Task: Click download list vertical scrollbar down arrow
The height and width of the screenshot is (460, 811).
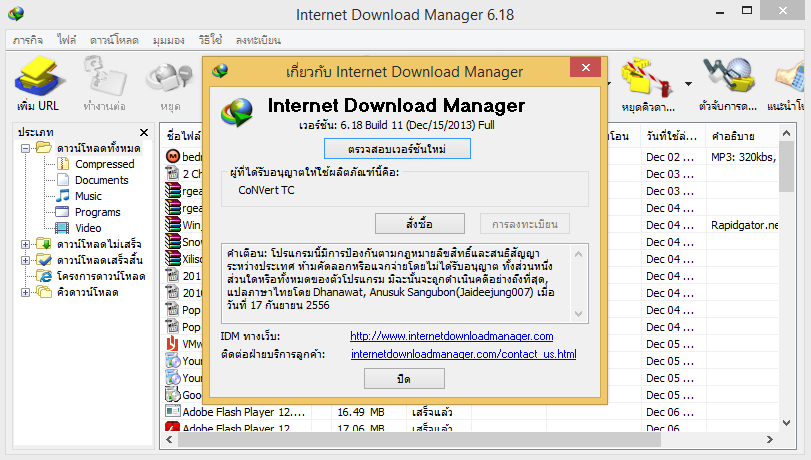Action: pos(786,423)
